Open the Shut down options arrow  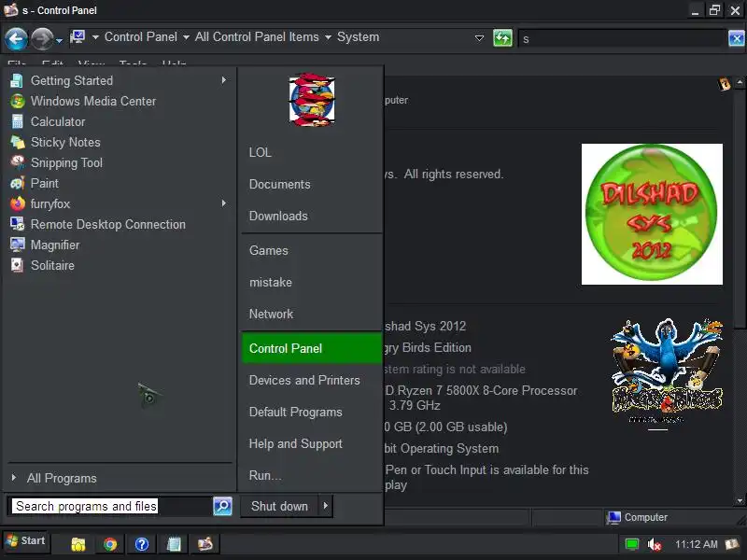(x=326, y=506)
